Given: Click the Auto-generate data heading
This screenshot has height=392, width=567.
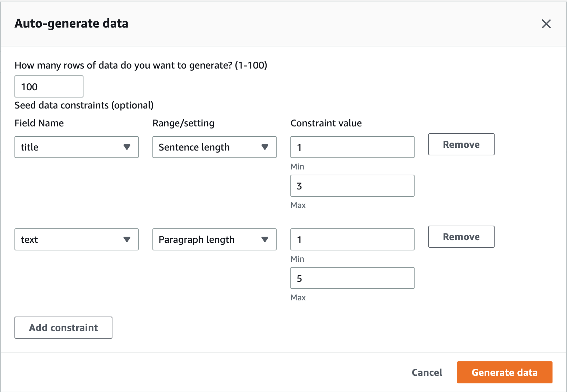Looking at the screenshot, I should 71,23.
